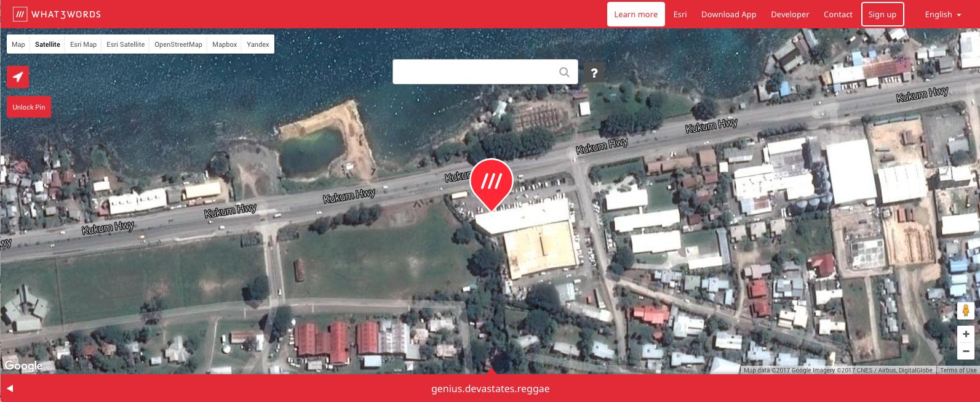980x402 pixels.
Task: Open the Contact link
Action: point(838,14)
